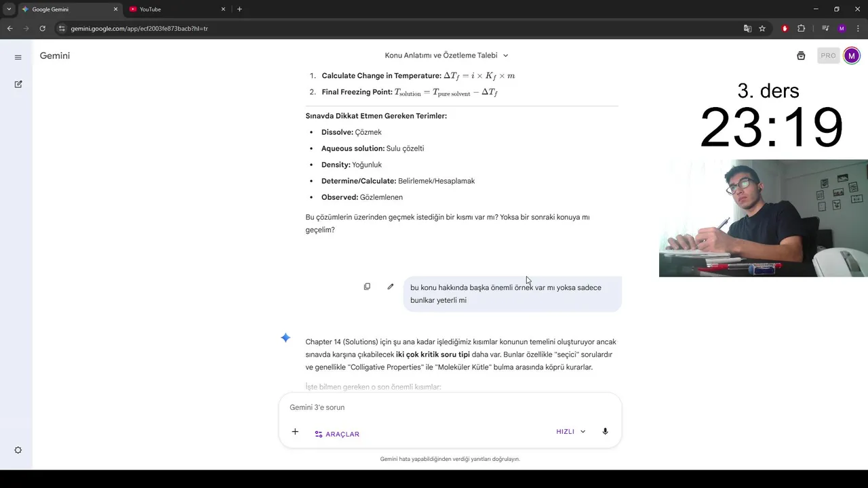Close the YouTube tab
Screen dimensions: 868x488
[223, 9]
